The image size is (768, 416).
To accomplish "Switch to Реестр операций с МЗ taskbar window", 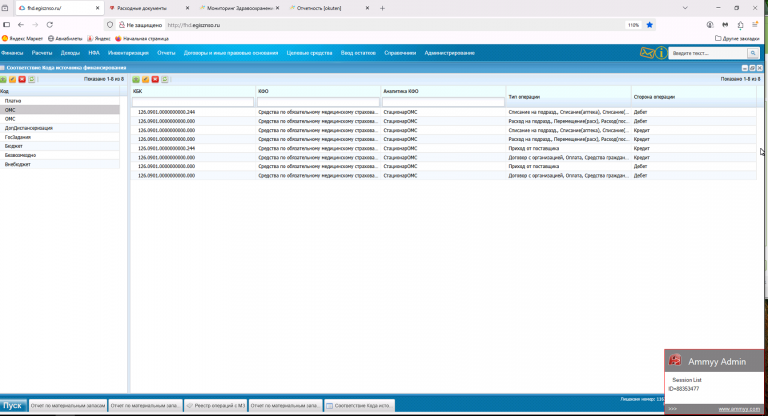I will [216, 406].
